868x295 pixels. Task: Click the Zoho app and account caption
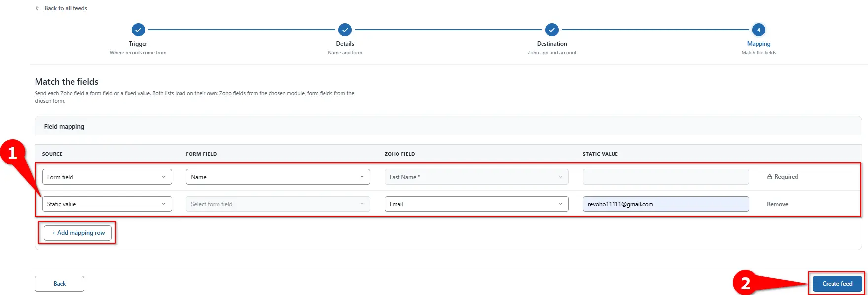(x=552, y=53)
